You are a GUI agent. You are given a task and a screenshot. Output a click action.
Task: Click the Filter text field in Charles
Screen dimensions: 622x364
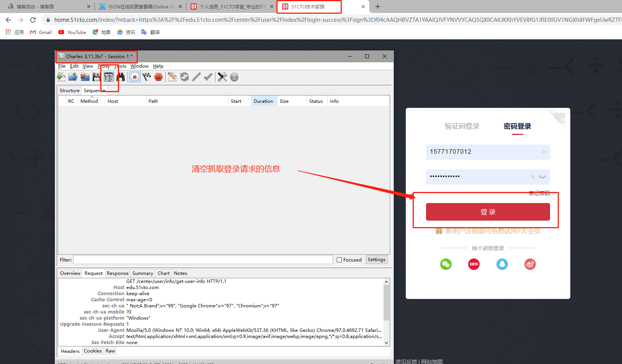(x=203, y=260)
